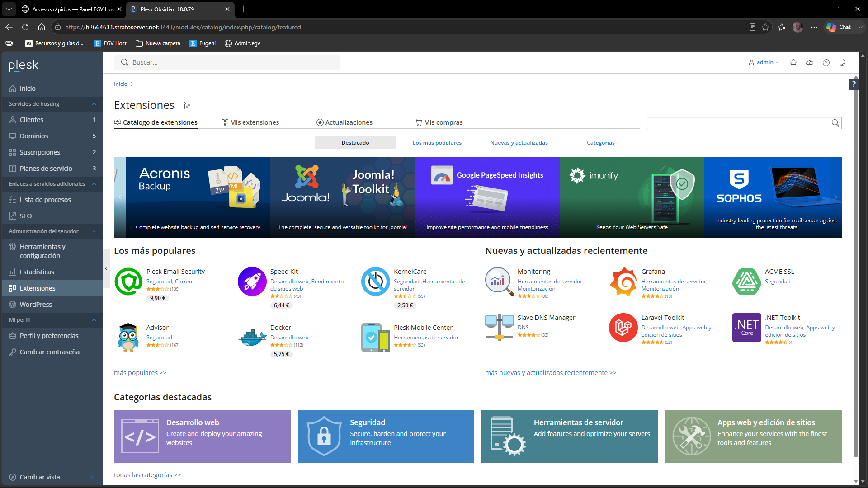The width and height of the screenshot is (868, 488).
Task: Open the Acronis Backup banner
Action: (198, 197)
